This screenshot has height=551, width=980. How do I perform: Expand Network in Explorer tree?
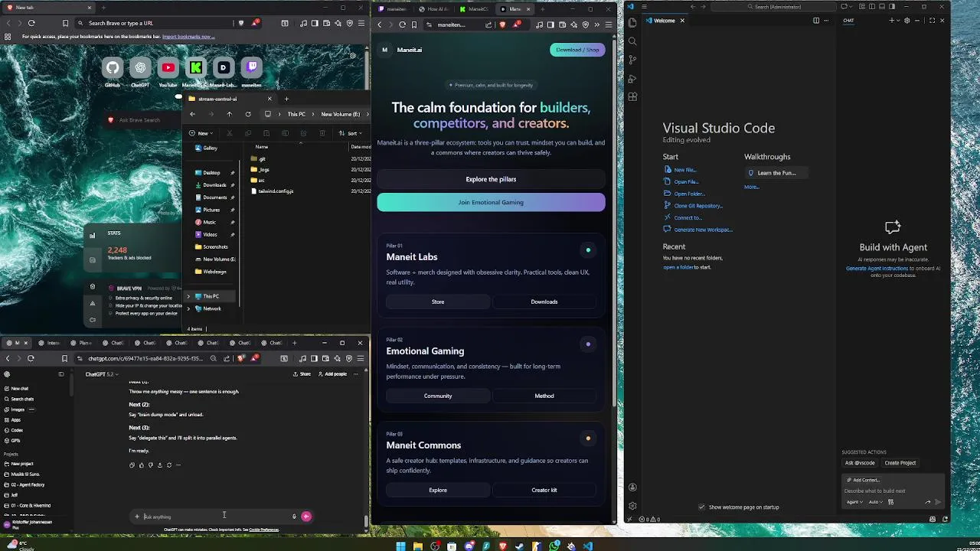(x=188, y=308)
